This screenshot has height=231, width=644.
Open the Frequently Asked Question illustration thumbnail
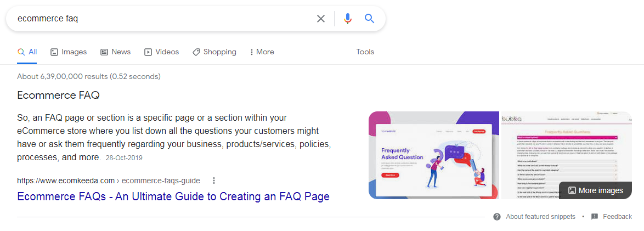434,155
